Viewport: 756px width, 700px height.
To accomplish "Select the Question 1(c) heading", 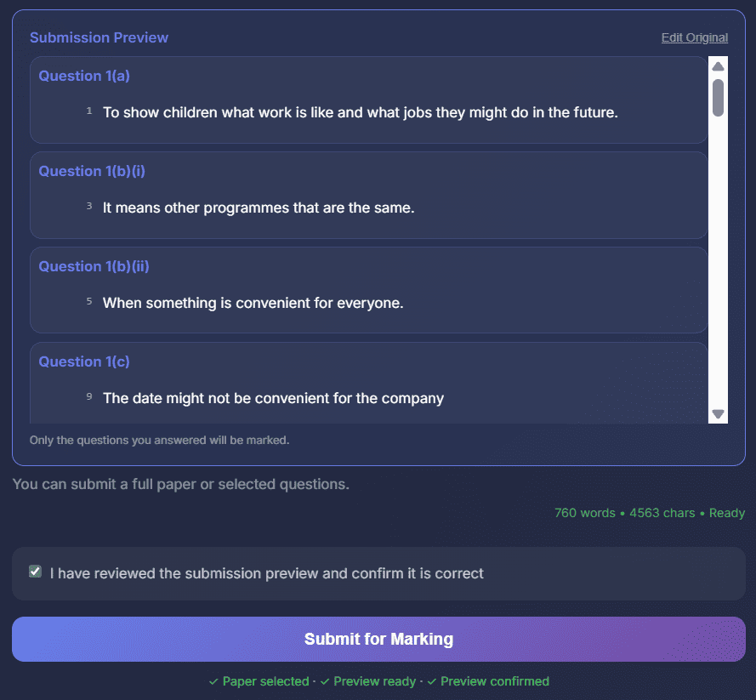I will click(84, 361).
